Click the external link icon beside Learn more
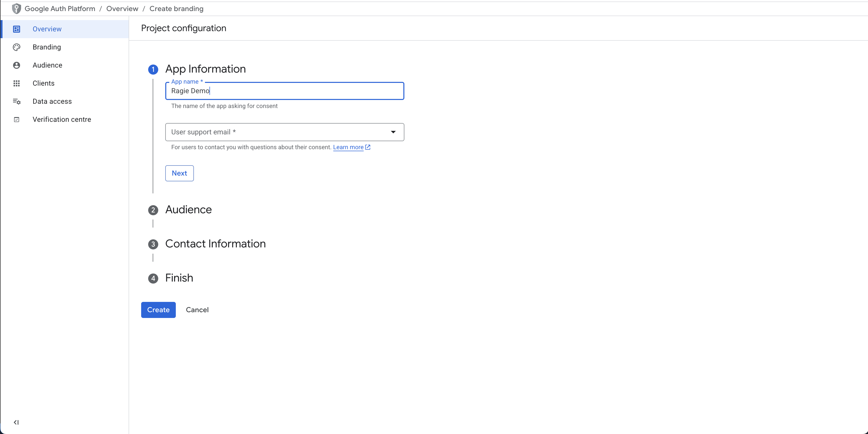The width and height of the screenshot is (868, 434). [x=368, y=147]
